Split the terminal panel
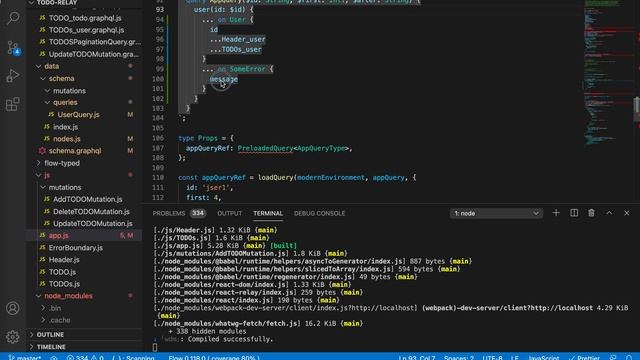This screenshot has height=360, width=640. (x=574, y=213)
